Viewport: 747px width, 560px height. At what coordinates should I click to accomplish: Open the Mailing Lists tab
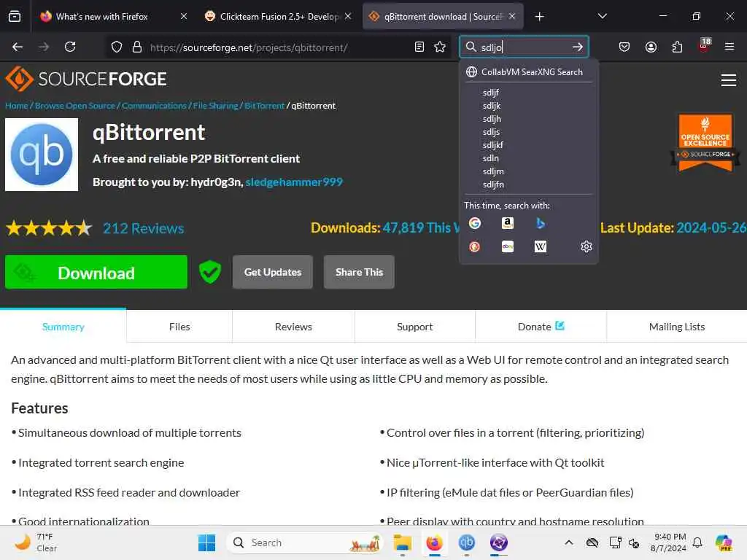pos(677,327)
